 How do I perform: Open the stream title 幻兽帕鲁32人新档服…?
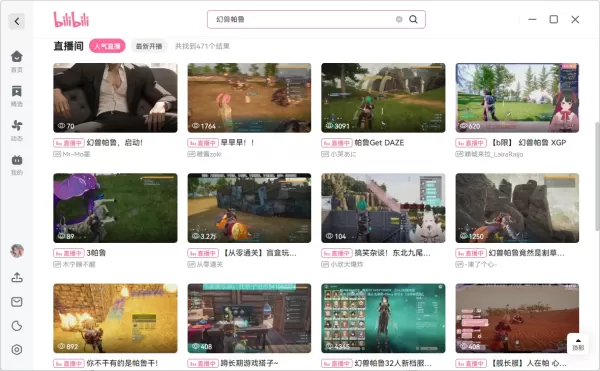point(393,363)
